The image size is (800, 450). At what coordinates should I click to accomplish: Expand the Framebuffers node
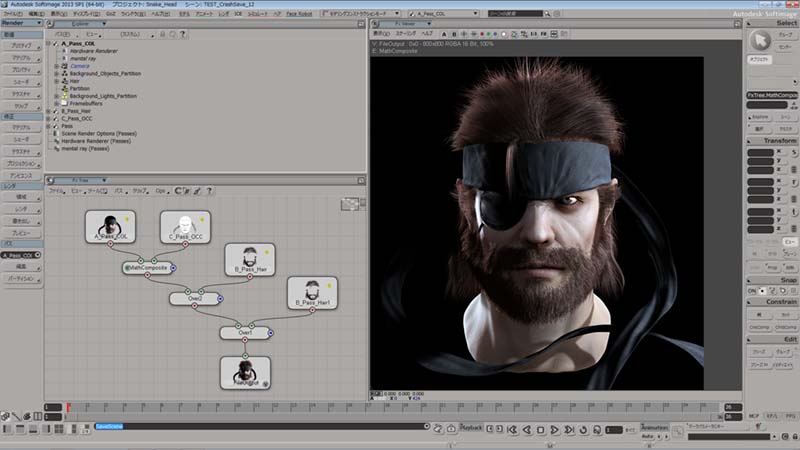[x=57, y=104]
